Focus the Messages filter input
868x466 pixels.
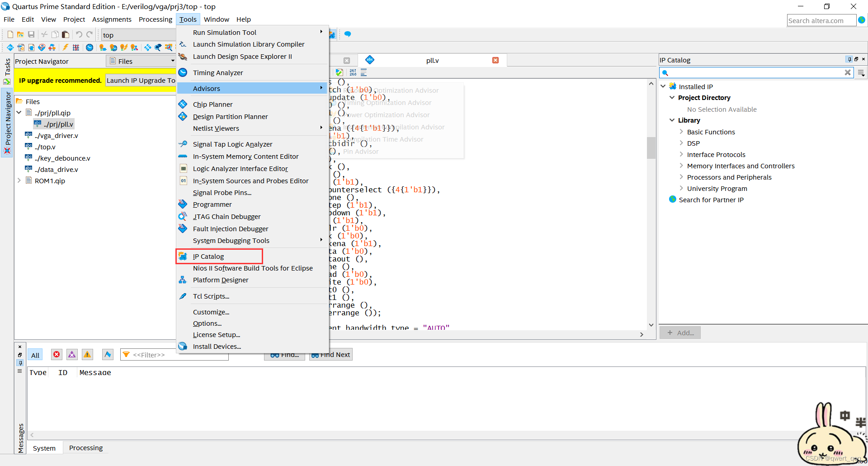[x=175, y=355]
